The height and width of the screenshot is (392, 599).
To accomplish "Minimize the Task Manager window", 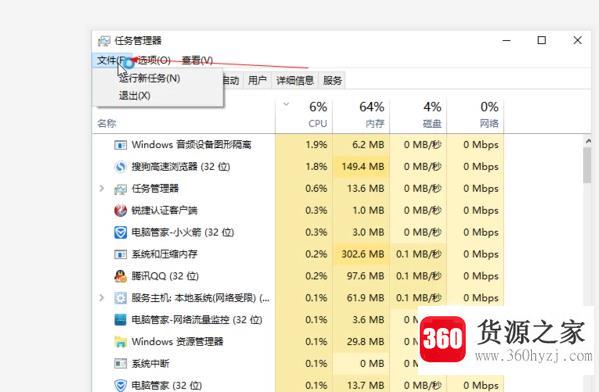I will click(507, 40).
